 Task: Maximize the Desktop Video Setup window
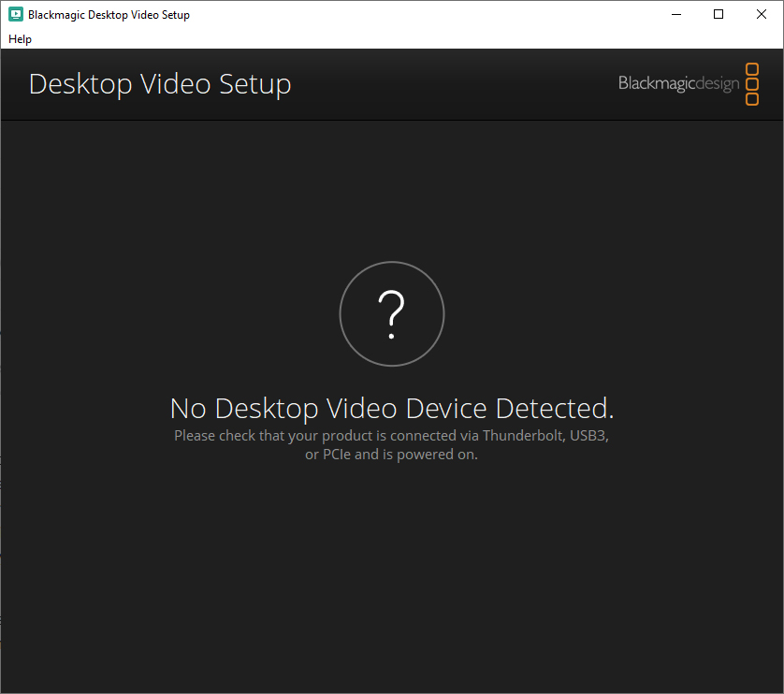(x=719, y=15)
